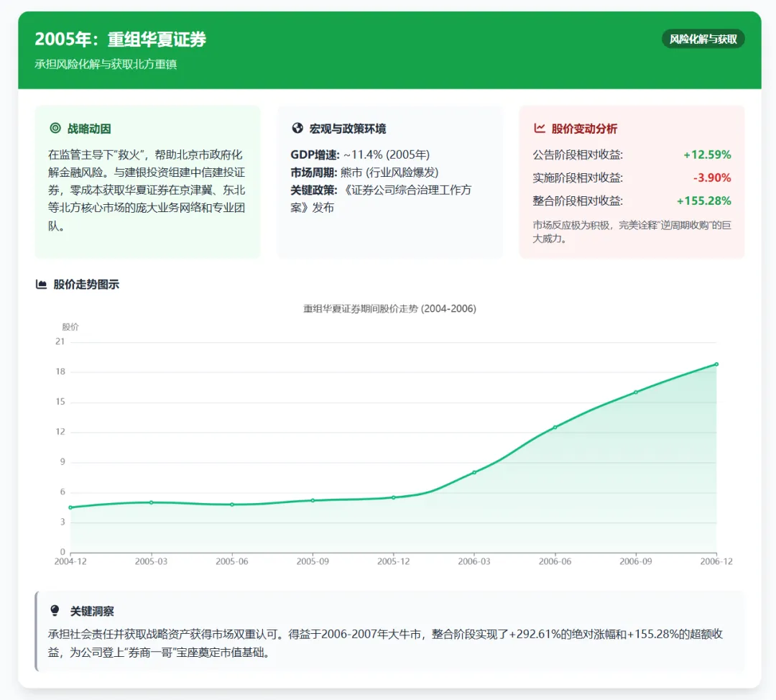Viewport: 776px width, 700px height.
Task: Click the 2006-12 data point on chart
Action: pyautogui.click(x=716, y=364)
